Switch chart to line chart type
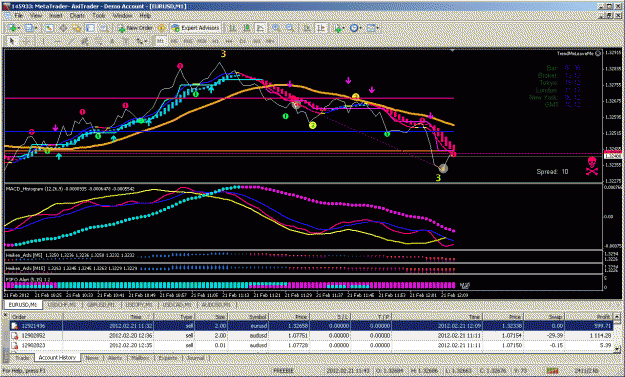 click(261, 28)
